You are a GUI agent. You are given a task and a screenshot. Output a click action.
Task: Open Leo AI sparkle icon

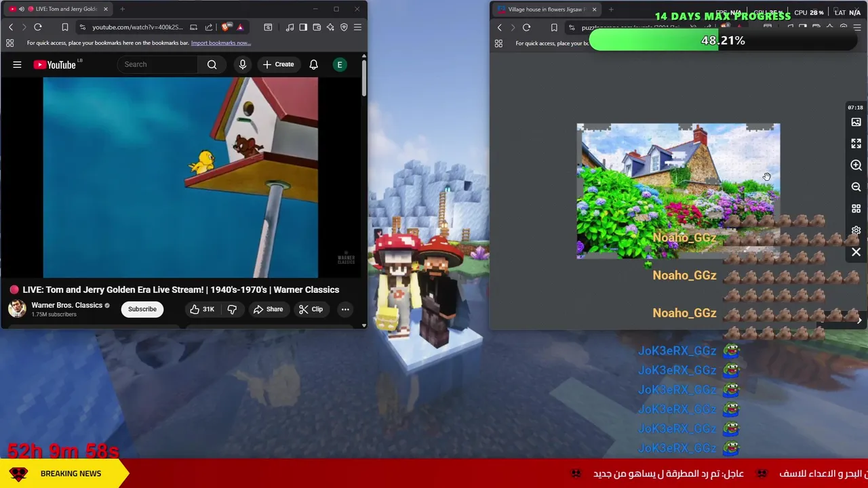pyautogui.click(x=330, y=27)
